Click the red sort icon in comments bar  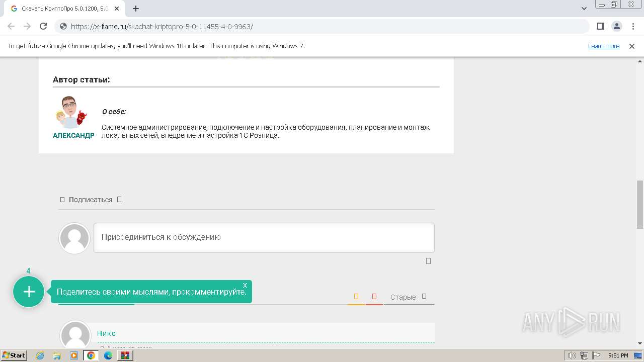[374, 297]
